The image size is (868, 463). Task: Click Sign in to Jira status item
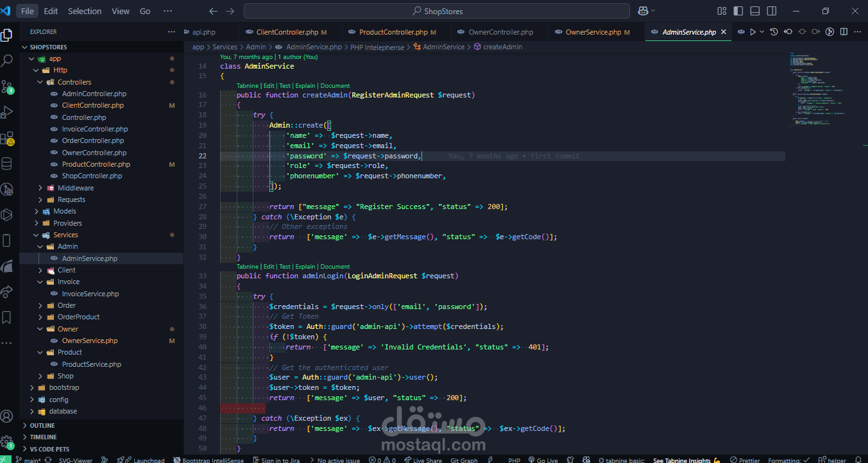[276, 460]
